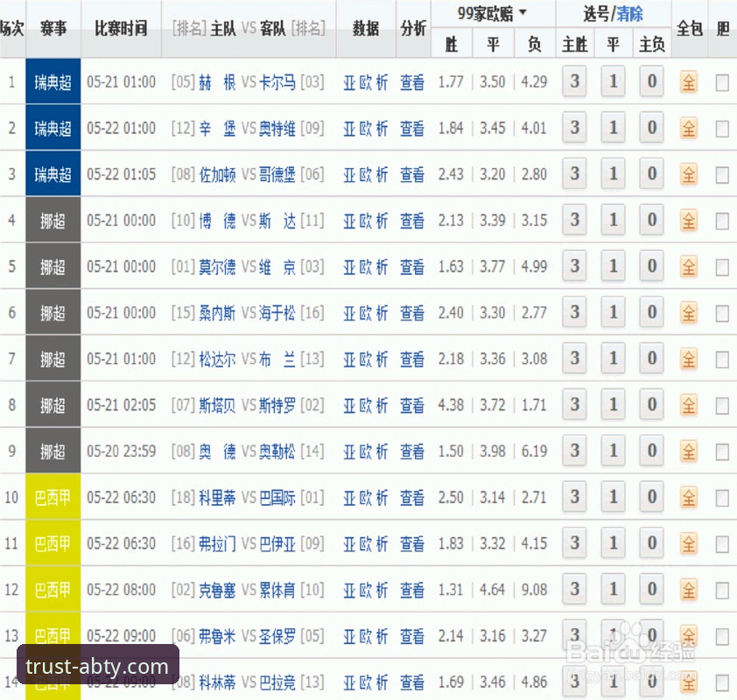The image size is (737, 700).
Task: Pick home win 3 for 科里蒂 vs 巴国际
Action: click(574, 497)
